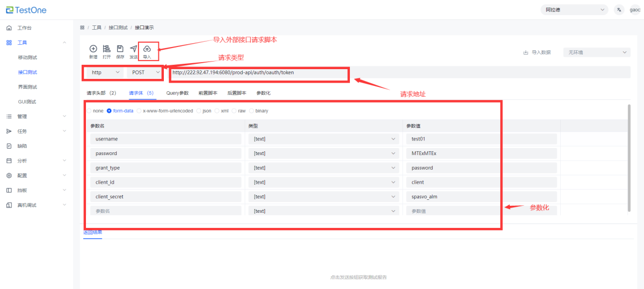Choose x-www-form-urlencoded radio option
Image resolution: width=644 pixels, height=289 pixels.
click(x=140, y=111)
